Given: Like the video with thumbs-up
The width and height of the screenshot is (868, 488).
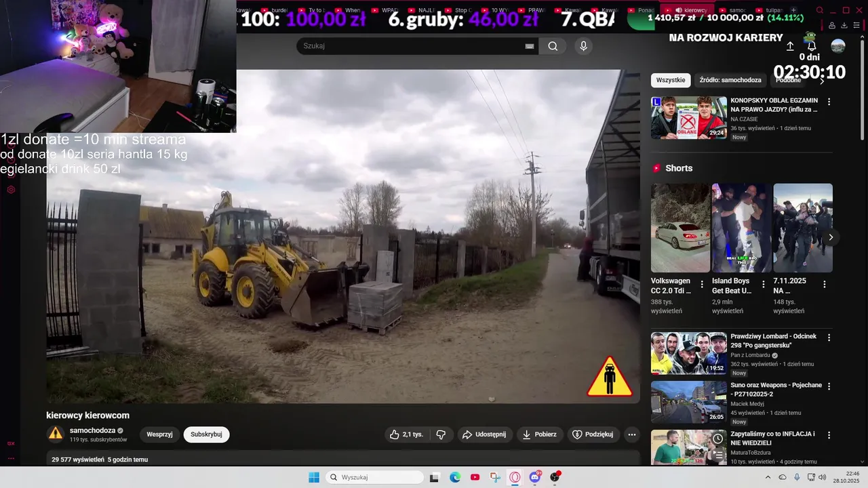Looking at the screenshot, I should coord(406,434).
